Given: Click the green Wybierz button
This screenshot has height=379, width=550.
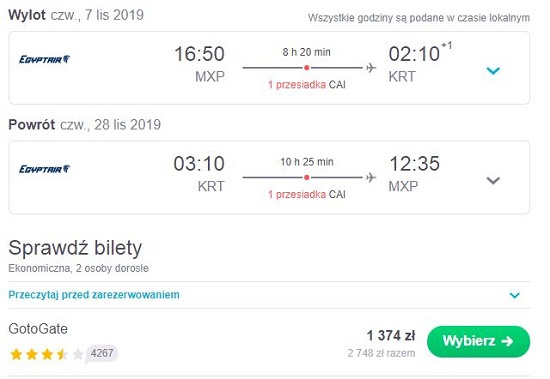Looking at the screenshot, I should (x=478, y=341).
